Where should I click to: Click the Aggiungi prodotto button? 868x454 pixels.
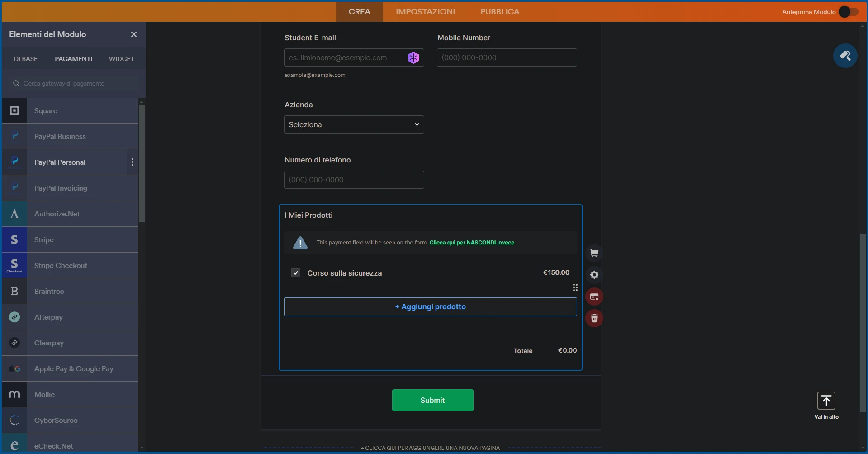point(430,306)
